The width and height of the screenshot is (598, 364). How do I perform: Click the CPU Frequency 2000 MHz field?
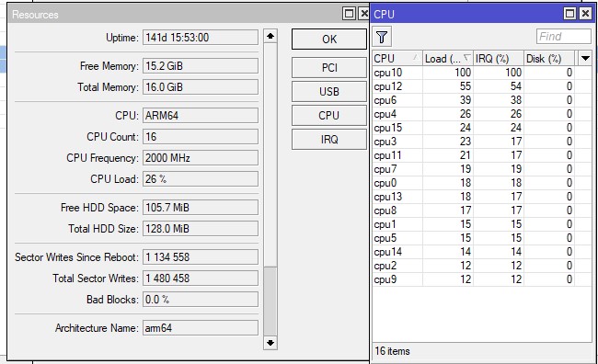point(201,158)
